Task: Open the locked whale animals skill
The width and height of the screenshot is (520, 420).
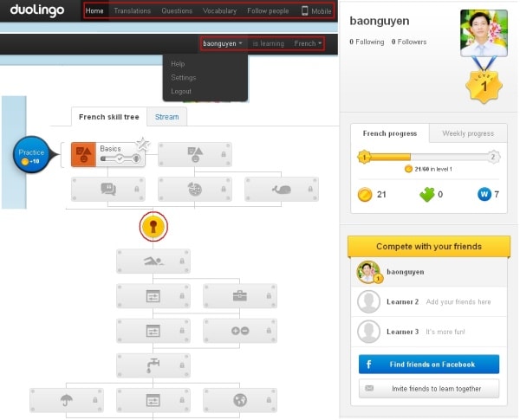Action: (x=282, y=189)
